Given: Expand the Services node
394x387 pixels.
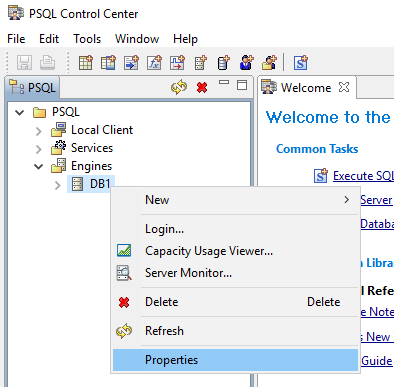Looking at the screenshot, I should click(39, 149).
